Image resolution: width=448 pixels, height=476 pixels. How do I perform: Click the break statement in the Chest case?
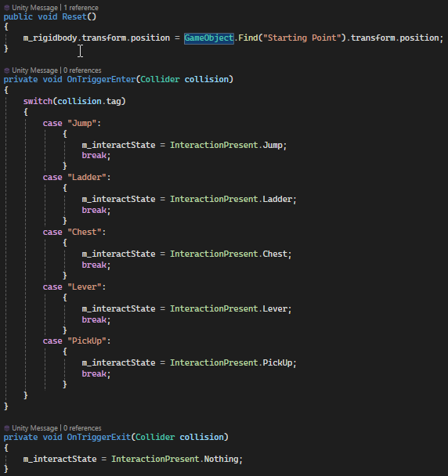coord(94,265)
